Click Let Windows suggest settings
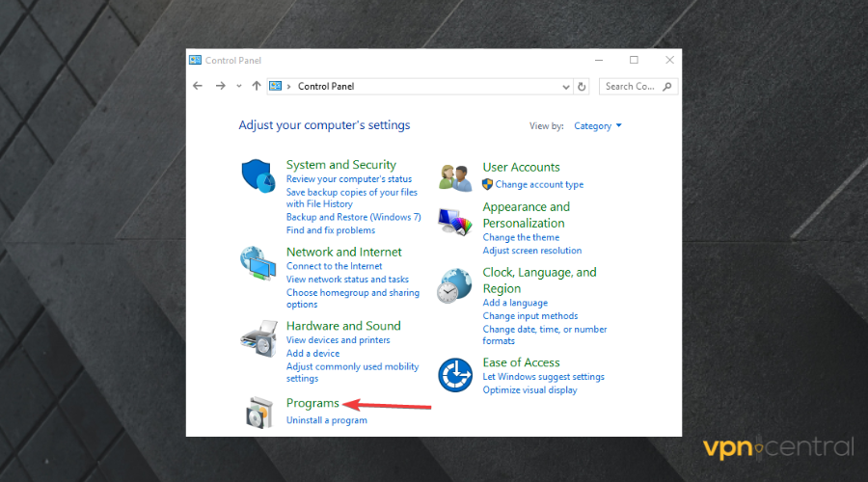 point(543,377)
